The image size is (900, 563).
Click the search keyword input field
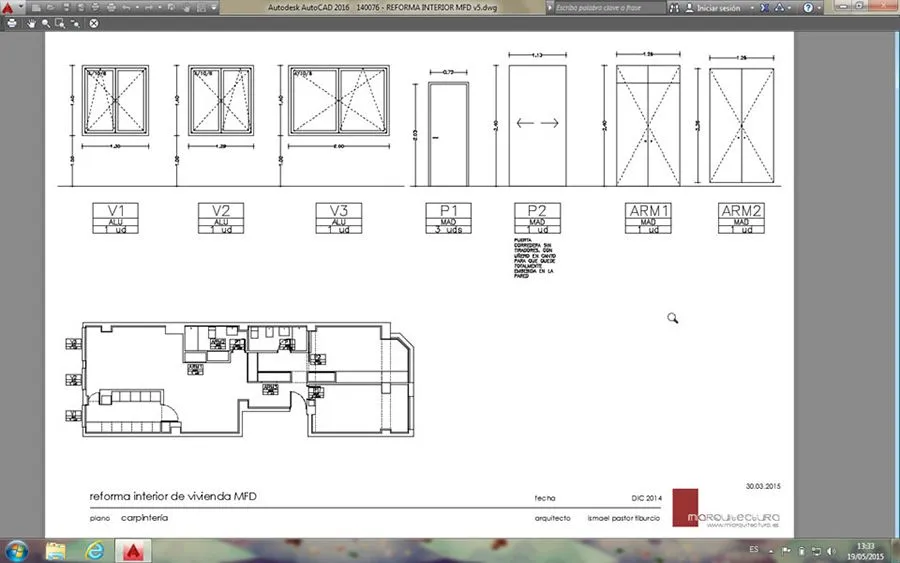608,8
